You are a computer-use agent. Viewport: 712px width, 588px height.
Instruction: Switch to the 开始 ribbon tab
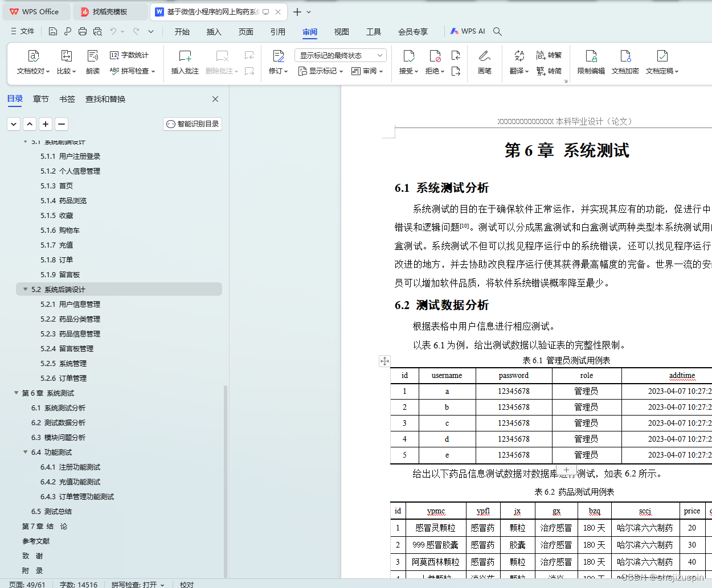click(182, 32)
